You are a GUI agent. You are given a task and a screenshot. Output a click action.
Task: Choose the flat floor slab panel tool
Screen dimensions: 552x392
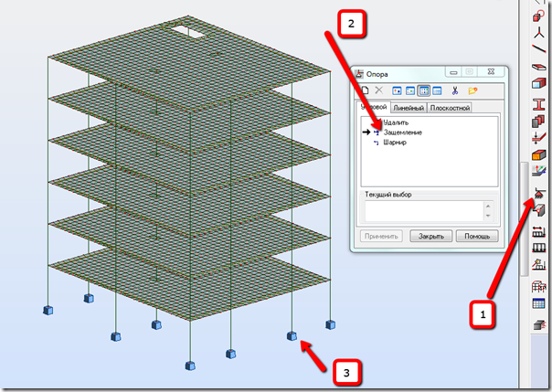[538, 67]
